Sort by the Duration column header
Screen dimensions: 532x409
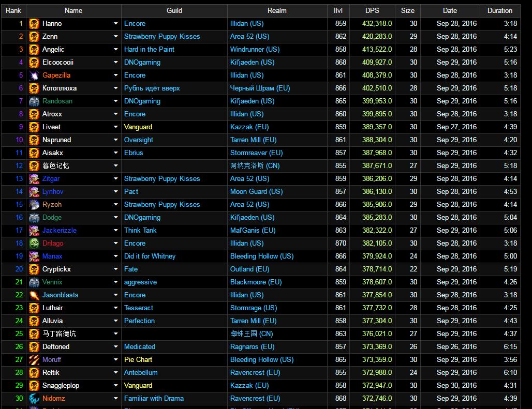[x=500, y=10]
